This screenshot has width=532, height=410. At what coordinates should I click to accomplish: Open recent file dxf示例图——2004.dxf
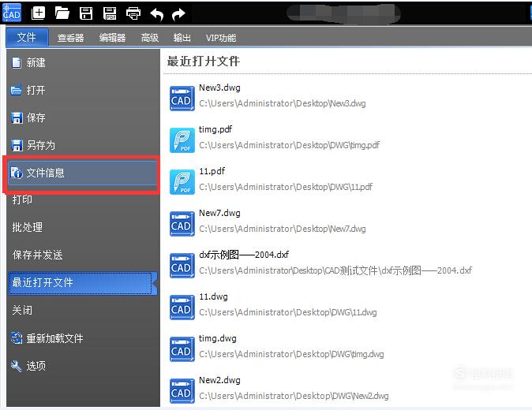coord(244,255)
